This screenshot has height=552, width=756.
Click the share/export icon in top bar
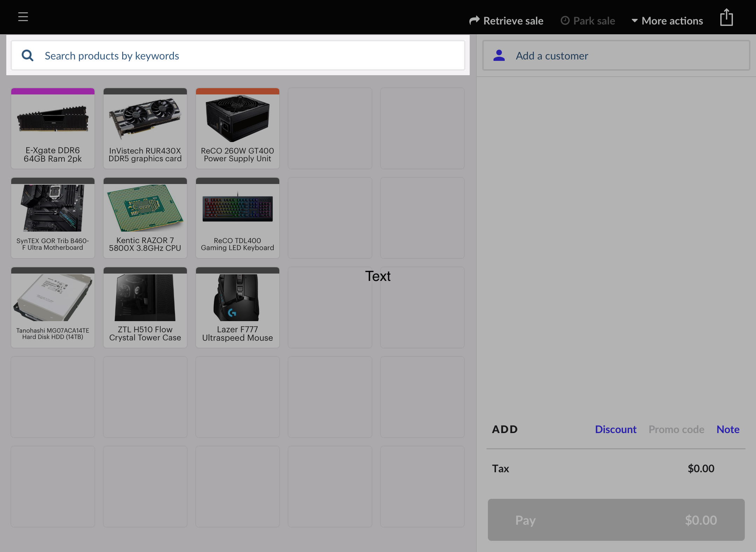(727, 17)
